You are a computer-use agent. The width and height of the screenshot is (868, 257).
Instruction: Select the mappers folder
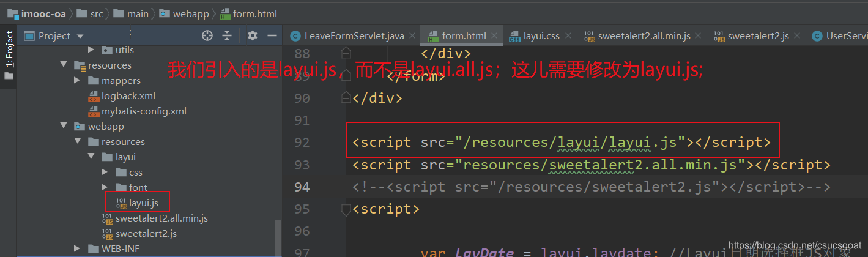click(x=121, y=80)
